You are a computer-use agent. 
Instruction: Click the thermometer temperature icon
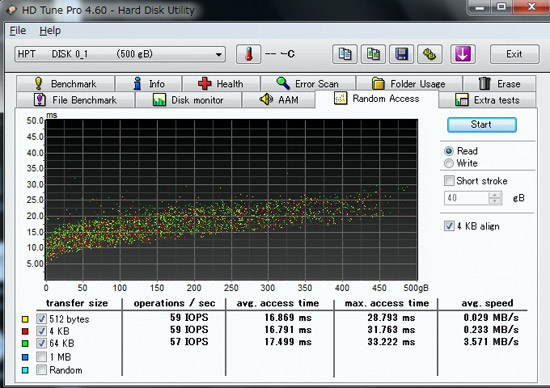coord(248,54)
